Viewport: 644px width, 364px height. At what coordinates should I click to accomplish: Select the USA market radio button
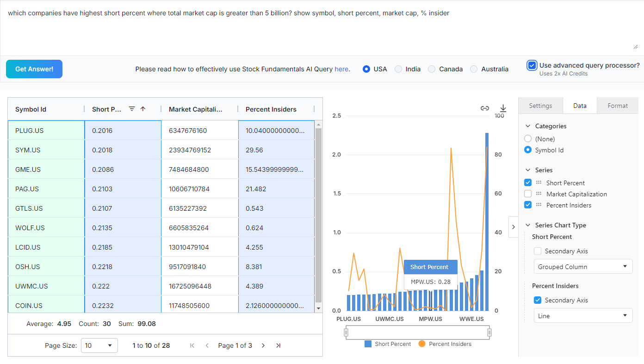(x=366, y=69)
